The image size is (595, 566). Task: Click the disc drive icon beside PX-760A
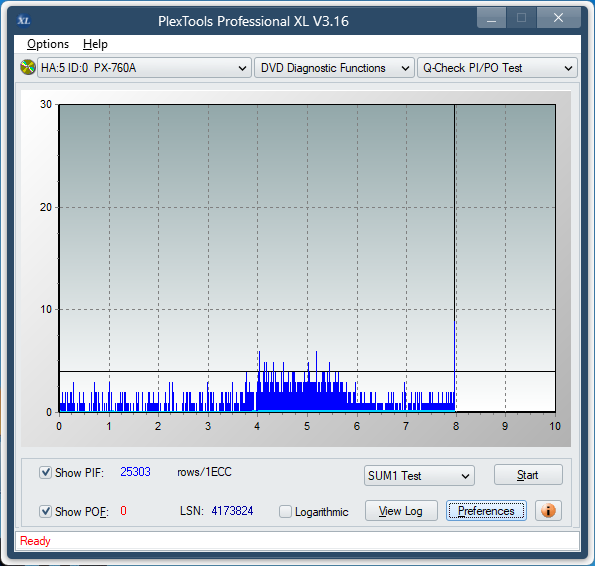pos(28,68)
